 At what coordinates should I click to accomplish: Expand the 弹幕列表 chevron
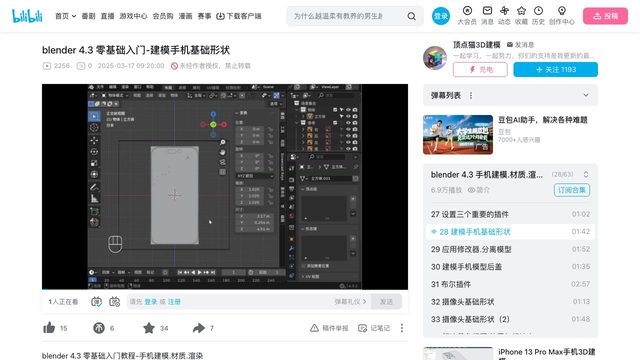click(x=586, y=95)
